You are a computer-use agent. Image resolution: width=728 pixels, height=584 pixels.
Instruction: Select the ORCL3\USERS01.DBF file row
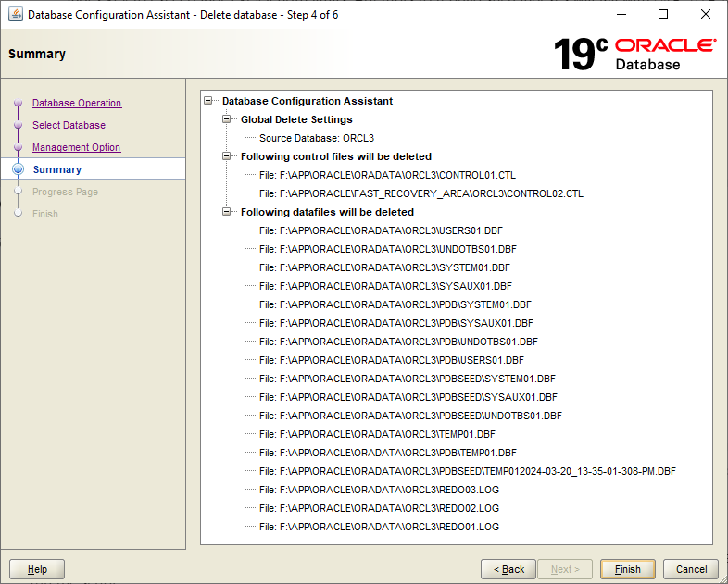[382, 230]
